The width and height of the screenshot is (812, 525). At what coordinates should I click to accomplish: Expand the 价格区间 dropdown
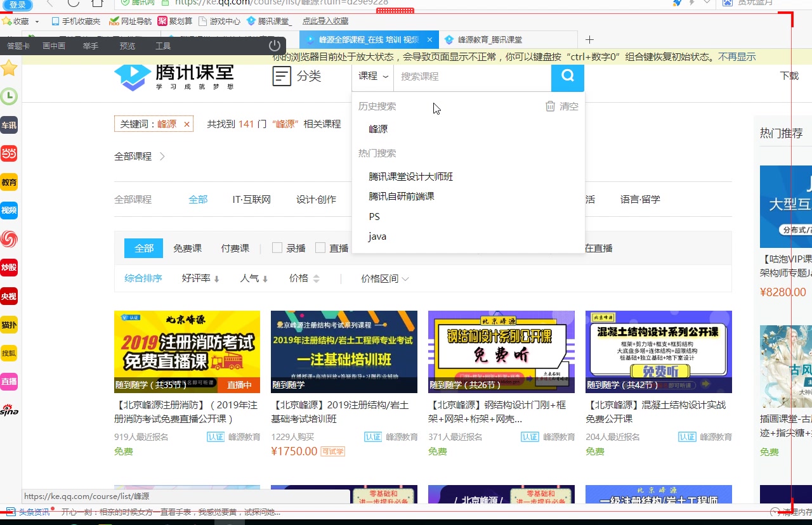385,278
